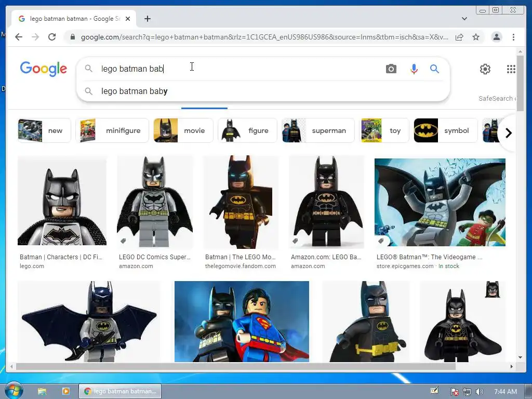The height and width of the screenshot is (399, 532).
Task: Open The LEGO Movie fandom Batman image
Action: click(241, 202)
